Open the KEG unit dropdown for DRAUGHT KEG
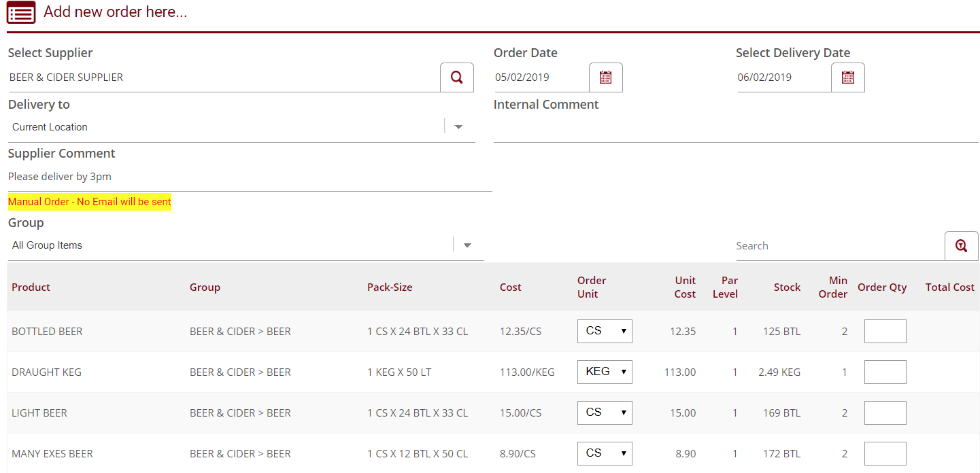 point(604,372)
